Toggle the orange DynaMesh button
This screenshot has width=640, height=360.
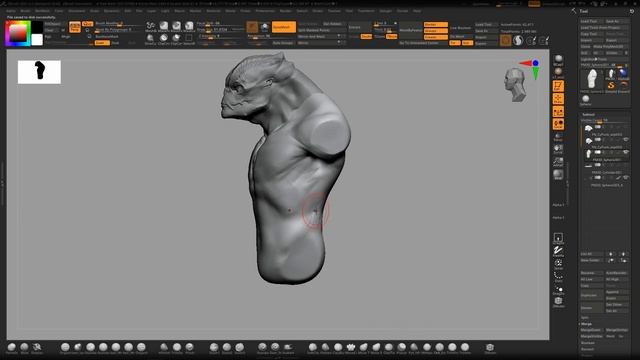click(284, 27)
